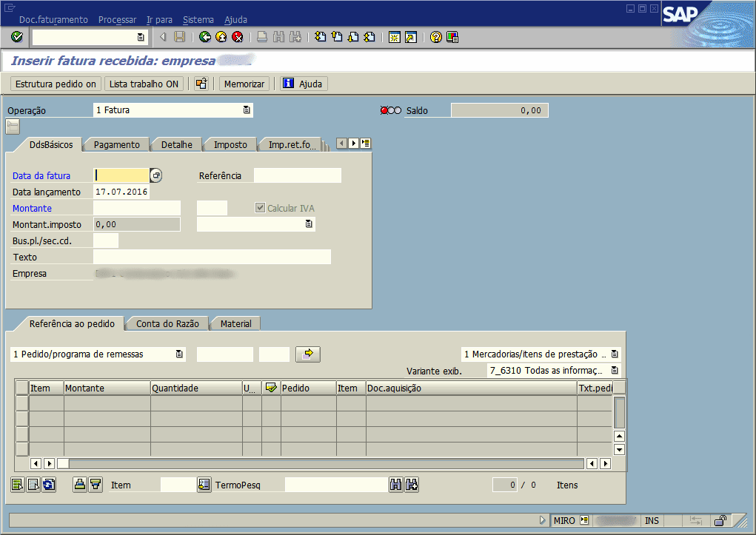Click the Select All items icon
This screenshot has height=535, width=756.
click(17, 485)
